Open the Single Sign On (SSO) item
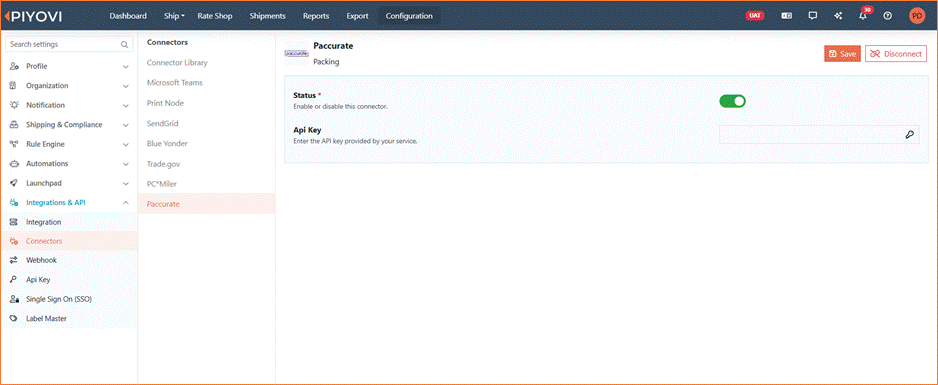Screen dimensions: 938x385 click(69, 299)
